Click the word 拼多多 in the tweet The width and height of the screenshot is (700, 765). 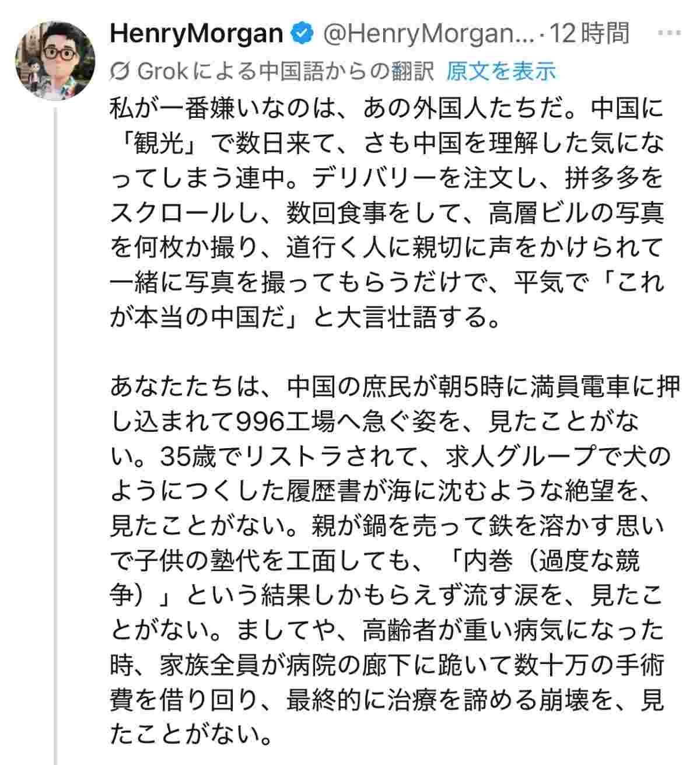[x=599, y=179]
